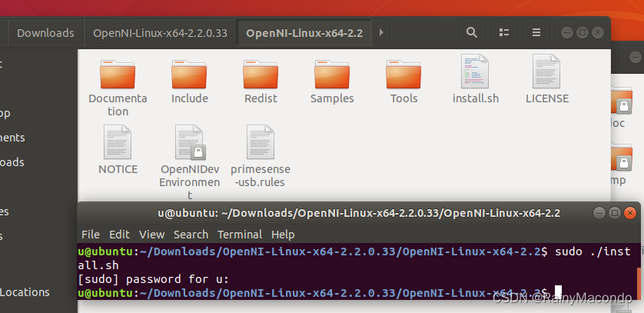
Task: Open the file manager hamburger menu
Action: tap(536, 32)
